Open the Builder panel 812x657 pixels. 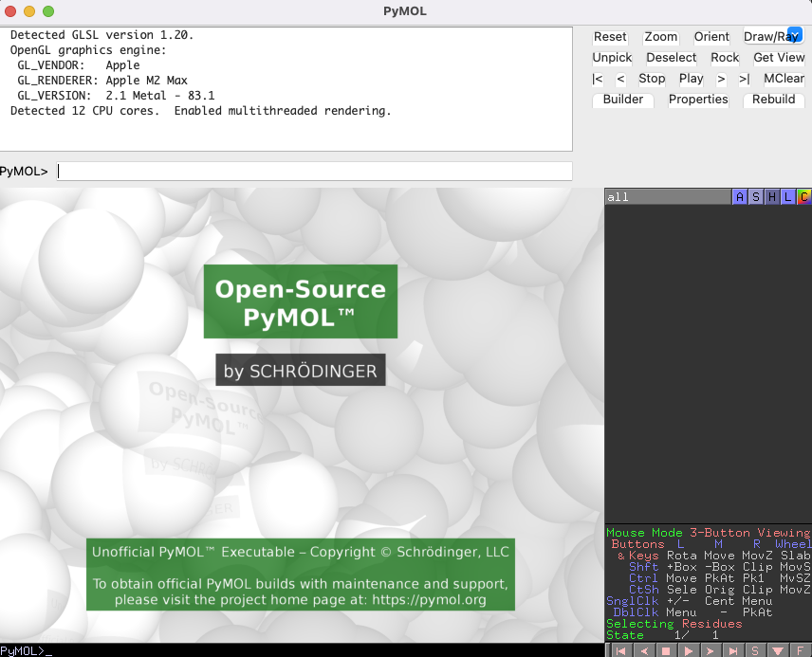click(x=623, y=99)
